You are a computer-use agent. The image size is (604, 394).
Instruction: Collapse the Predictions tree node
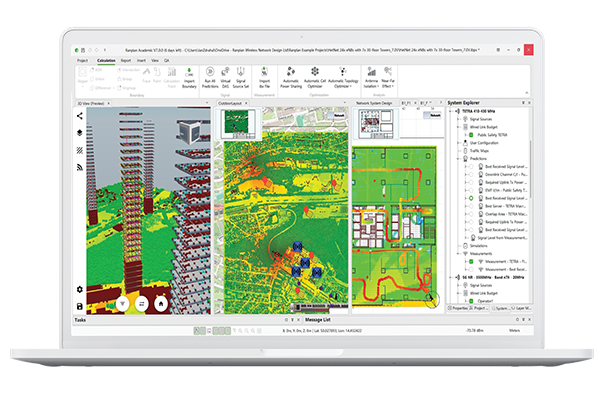[x=458, y=159]
